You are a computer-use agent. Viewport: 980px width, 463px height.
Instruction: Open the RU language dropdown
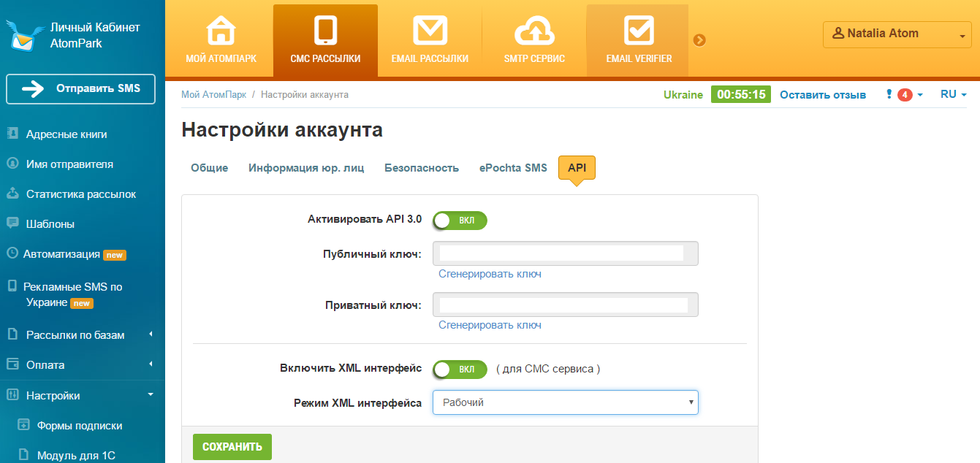tap(954, 94)
